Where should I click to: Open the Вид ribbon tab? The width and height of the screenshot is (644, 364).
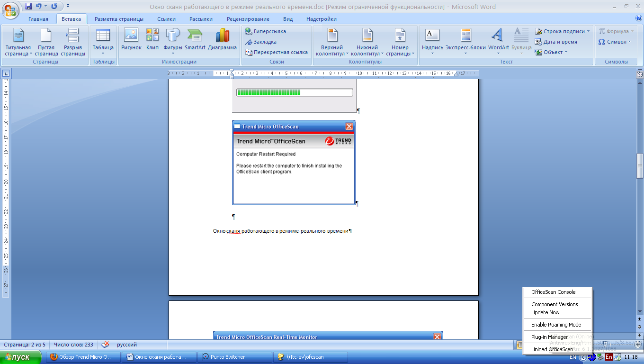point(288,19)
